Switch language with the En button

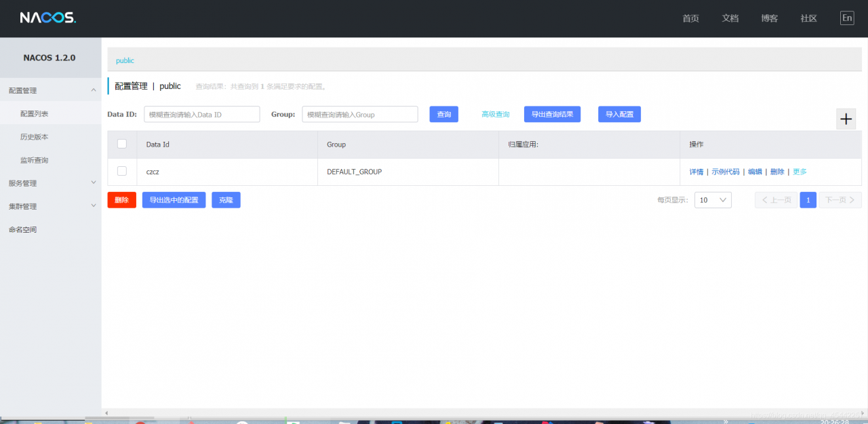847,18
